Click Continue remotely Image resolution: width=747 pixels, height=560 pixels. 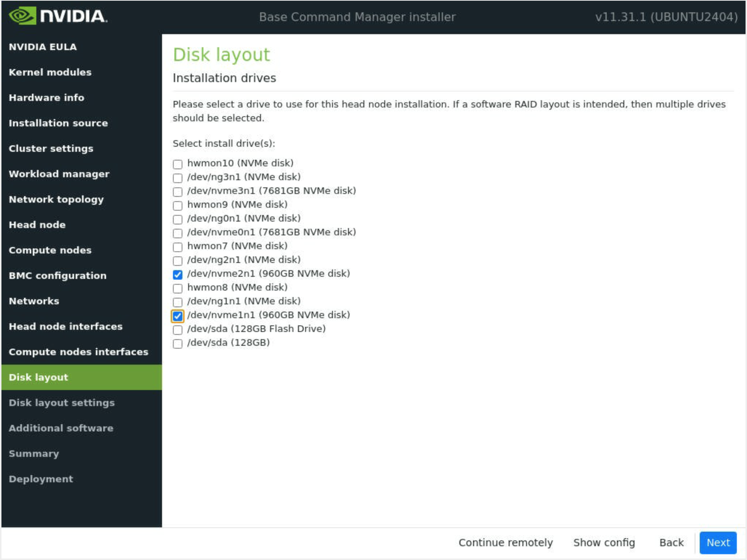pyautogui.click(x=505, y=542)
